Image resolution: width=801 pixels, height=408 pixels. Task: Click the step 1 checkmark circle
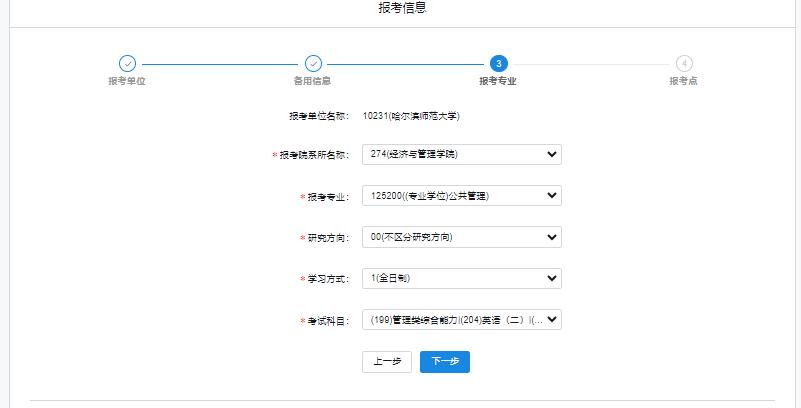pyautogui.click(x=127, y=64)
